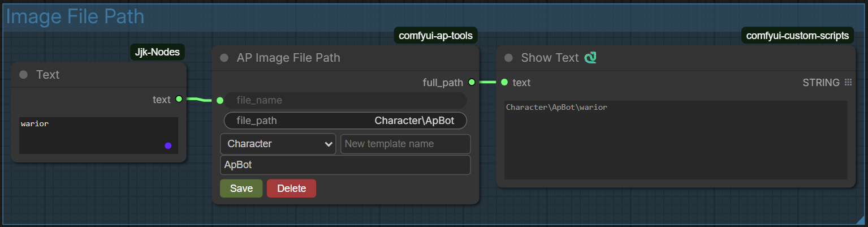Click the AP Image File Path node title
The height and width of the screenshot is (227, 868).
[288, 58]
